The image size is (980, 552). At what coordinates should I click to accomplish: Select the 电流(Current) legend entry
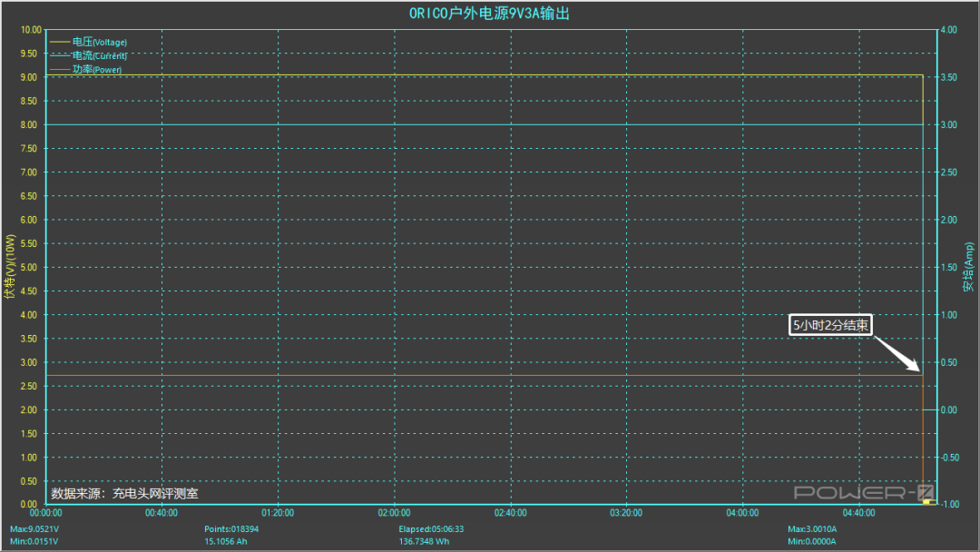tap(100, 55)
